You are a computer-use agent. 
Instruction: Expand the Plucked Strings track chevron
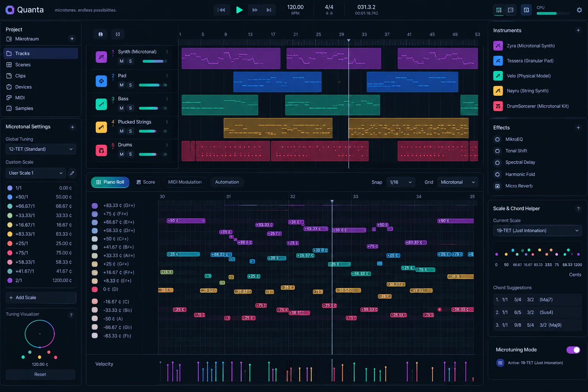pyautogui.click(x=167, y=122)
